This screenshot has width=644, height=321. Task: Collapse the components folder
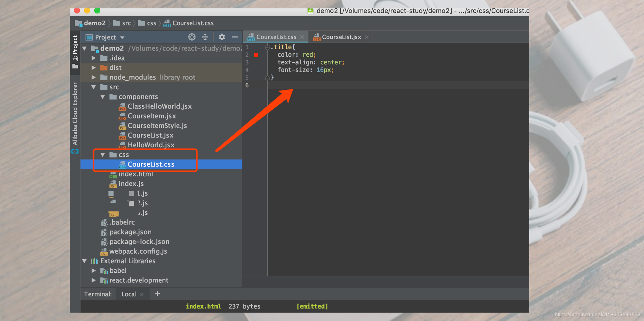103,97
